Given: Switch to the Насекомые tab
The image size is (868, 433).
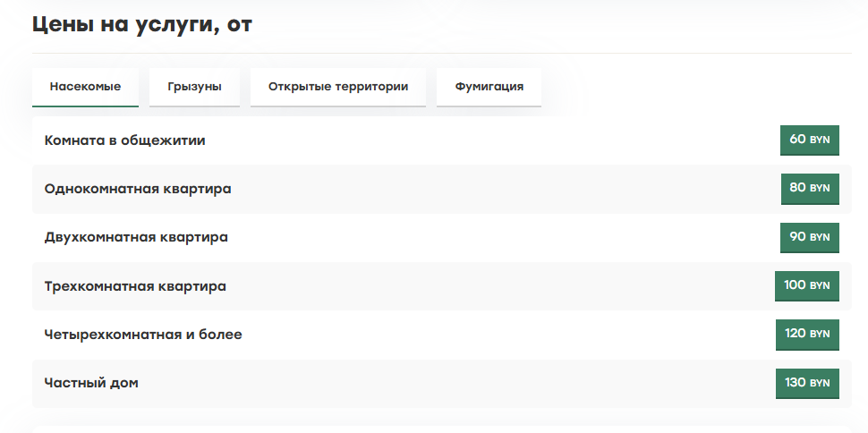Looking at the screenshot, I should [x=85, y=87].
